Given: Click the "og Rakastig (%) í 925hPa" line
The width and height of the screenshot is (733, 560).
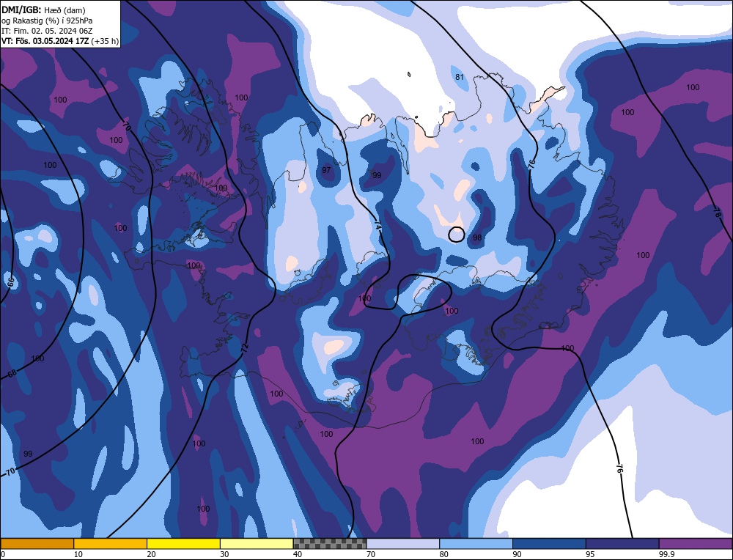Looking at the screenshot, I should (47, 21).
